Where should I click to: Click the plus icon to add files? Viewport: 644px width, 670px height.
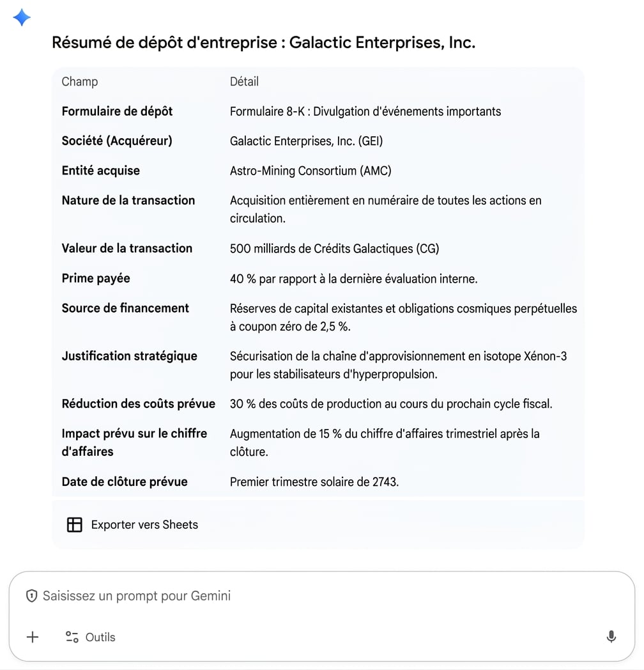click(33, 637)
